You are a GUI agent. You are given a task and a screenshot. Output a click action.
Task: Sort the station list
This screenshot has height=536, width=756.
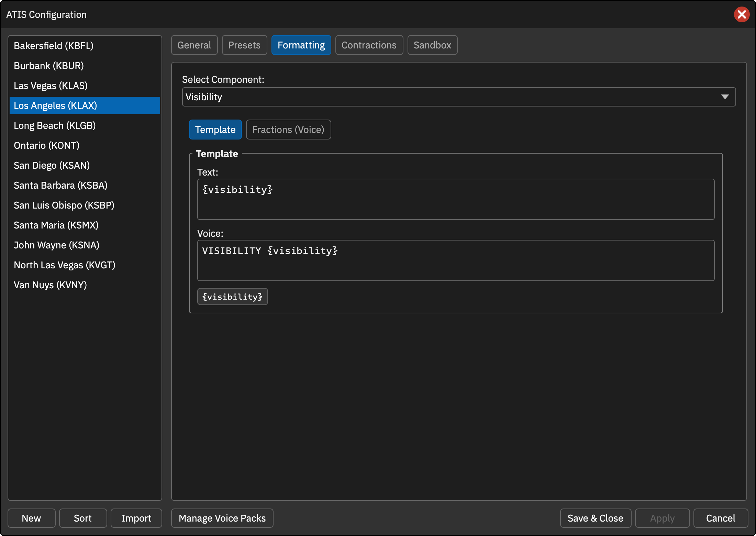click(x=83, y=518)
